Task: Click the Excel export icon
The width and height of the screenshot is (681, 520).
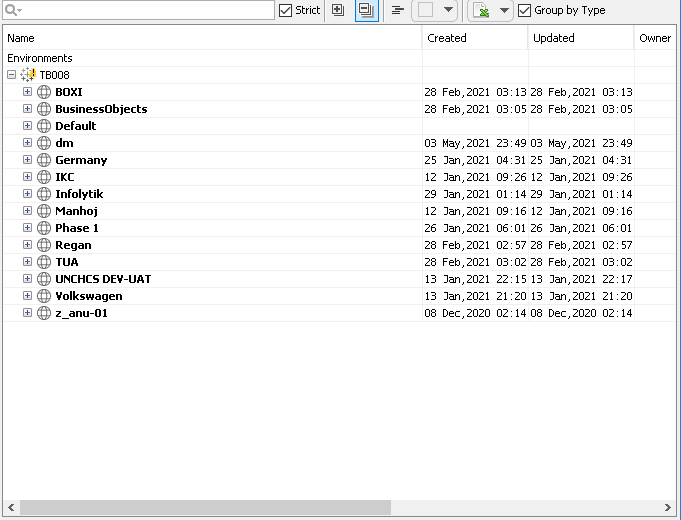Action: pos(481,11)
